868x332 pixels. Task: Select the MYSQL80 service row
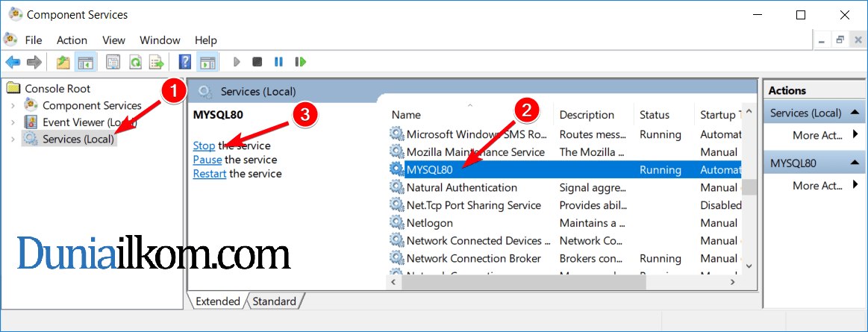(565, 170)
